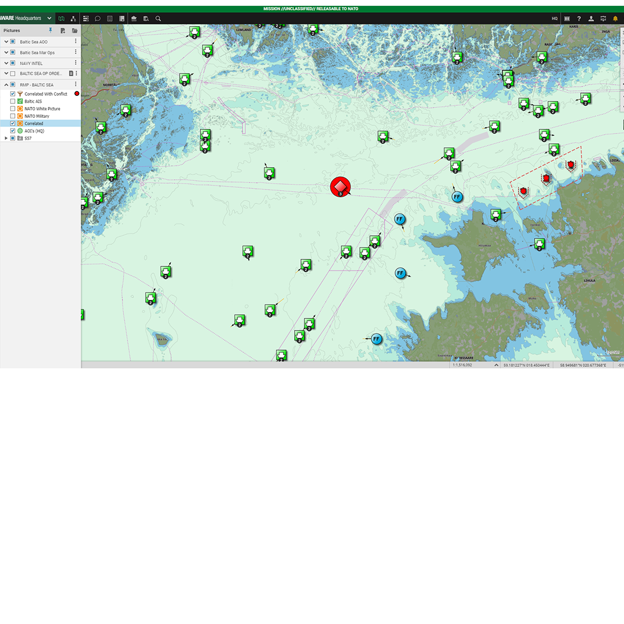This screenshot has width=624, height=624.
Task: Select Correlated With Conflict layer row
Action: click(x=40, y=94)
